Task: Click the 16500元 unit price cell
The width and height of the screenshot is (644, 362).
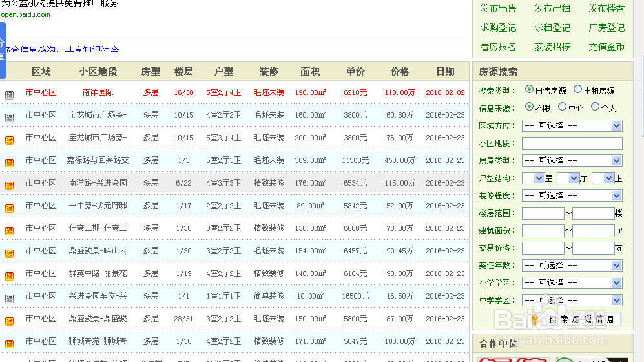Action: 355,296
